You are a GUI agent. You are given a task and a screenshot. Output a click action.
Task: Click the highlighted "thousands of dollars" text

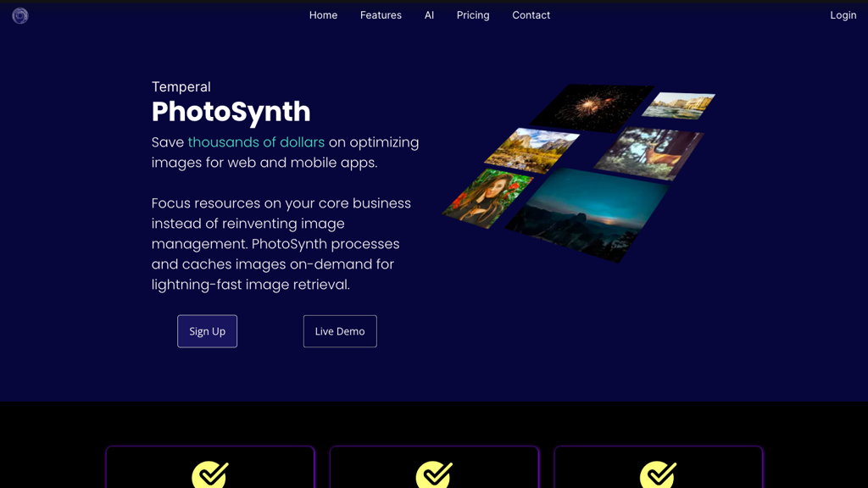pyautogui.click(x=256, y=142)
